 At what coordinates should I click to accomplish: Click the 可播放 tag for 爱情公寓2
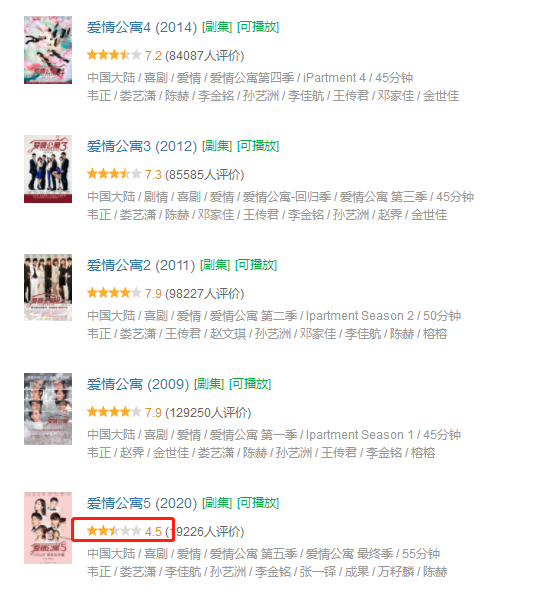tap(256, 265)
